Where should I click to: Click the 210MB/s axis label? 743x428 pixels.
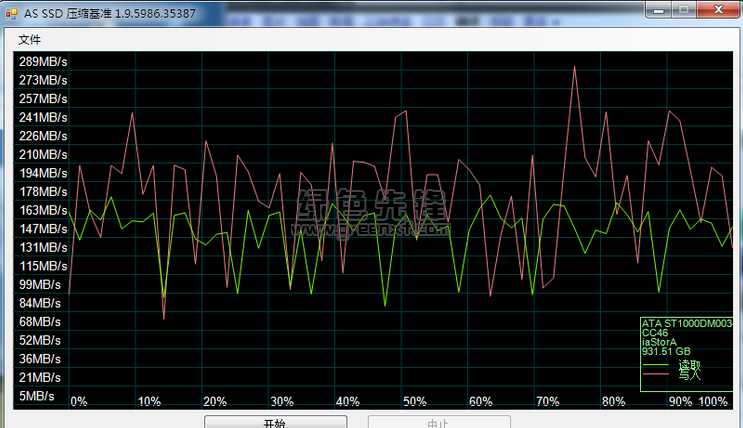[x=43, y=155]
